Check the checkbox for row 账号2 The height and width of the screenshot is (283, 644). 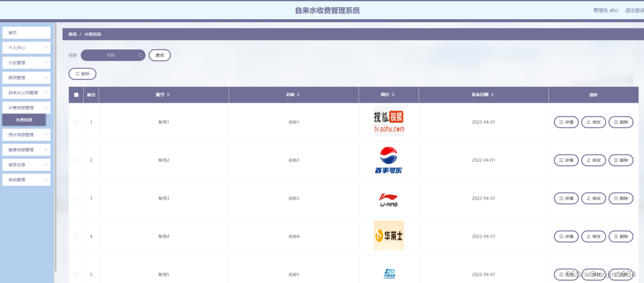(x=76, y=160)
